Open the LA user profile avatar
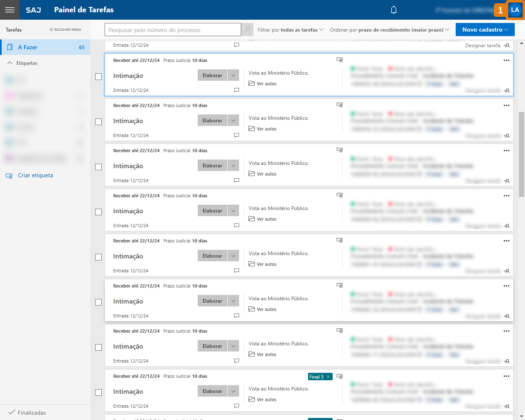This screenshot has height=420, width=525. click(x=515, y=10)
